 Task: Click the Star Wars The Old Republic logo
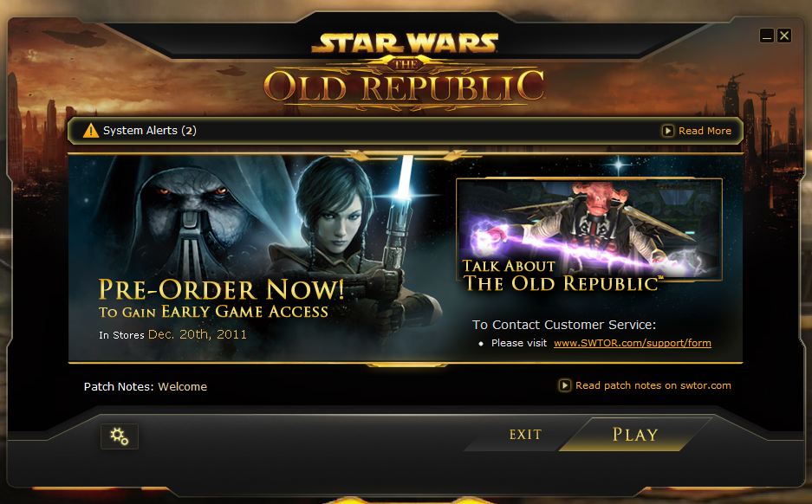coord(405,70)
